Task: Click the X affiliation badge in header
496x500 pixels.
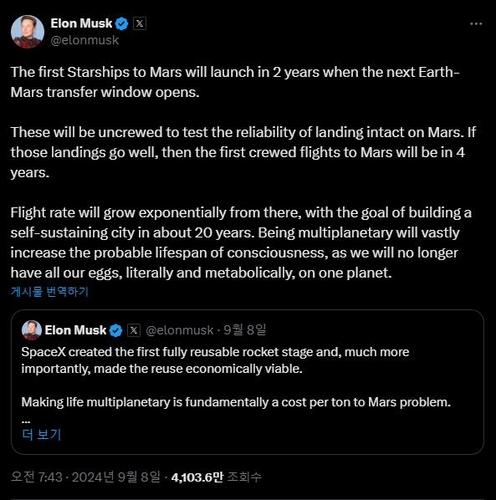Action: click(x=139, y=24)
